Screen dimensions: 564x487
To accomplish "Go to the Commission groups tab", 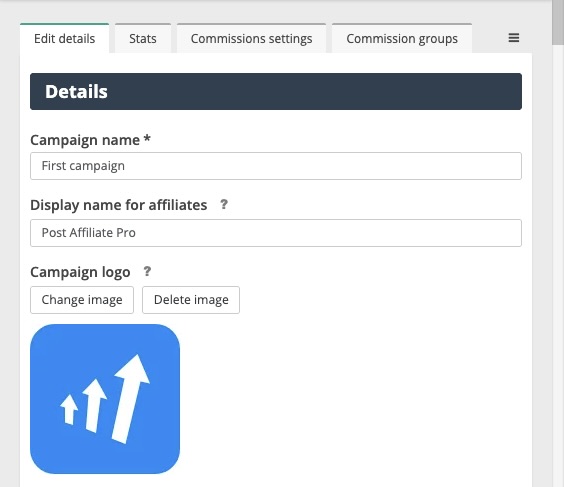I will [x=402, y=38].
